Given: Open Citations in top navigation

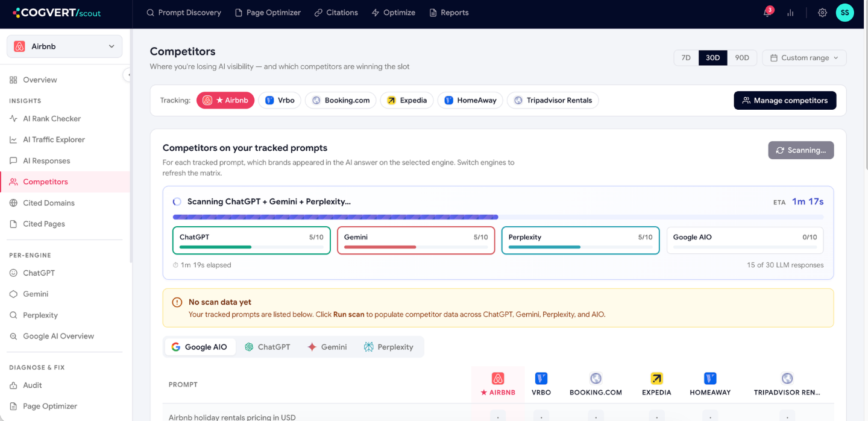Looking at the screenshot, I should (x=336, y=13).
